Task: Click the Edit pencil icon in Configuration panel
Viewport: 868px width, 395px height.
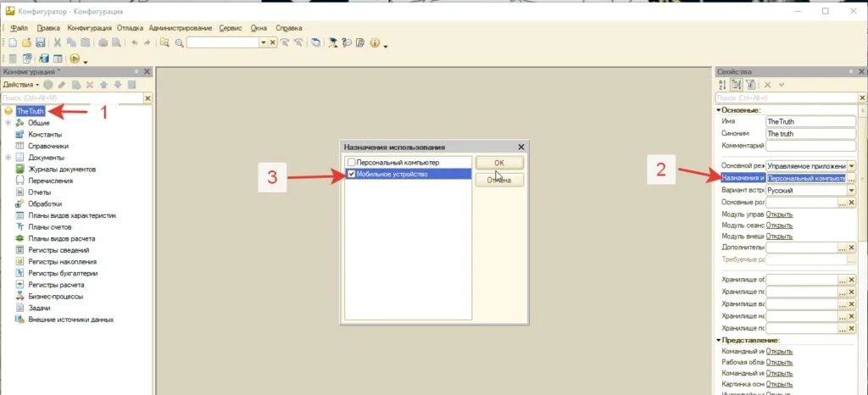Action: point(62,85)
